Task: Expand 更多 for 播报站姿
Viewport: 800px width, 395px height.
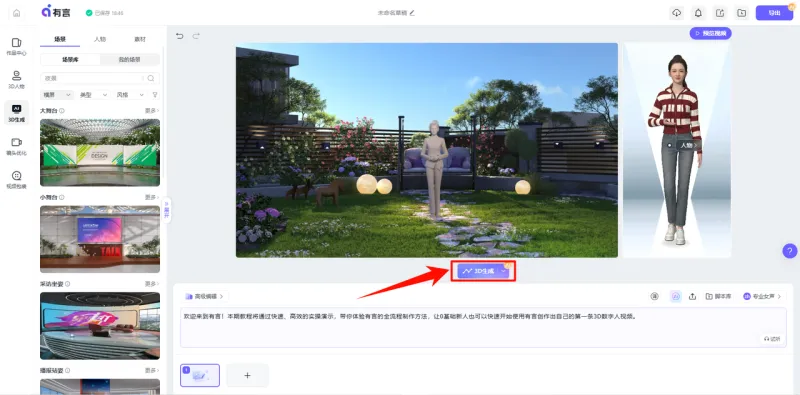Action: 152,370
